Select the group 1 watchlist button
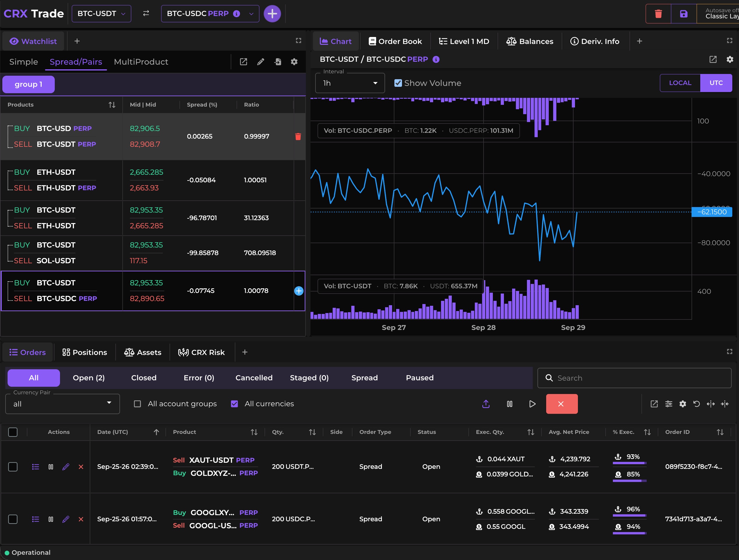739x560 pixels. click(28, 84)
